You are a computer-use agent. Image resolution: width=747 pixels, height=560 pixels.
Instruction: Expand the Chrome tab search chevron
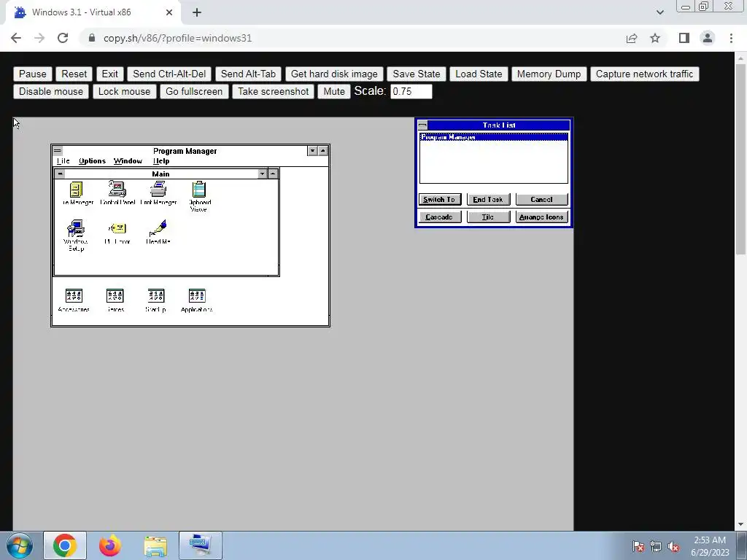point(659,12)
